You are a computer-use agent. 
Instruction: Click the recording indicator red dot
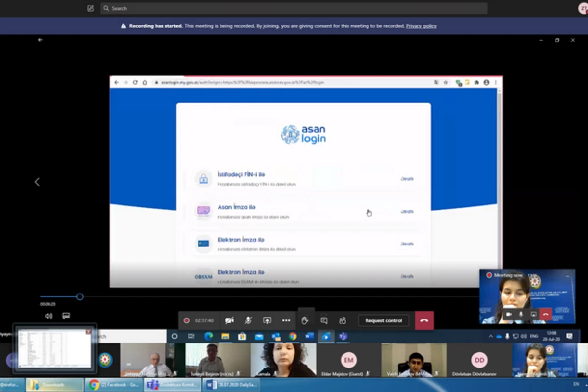(x=187, y=320)
